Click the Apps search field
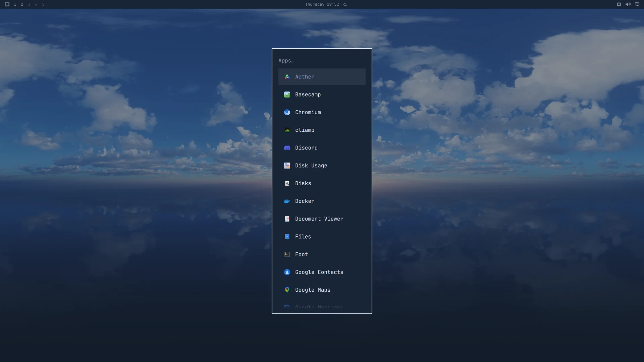This screenshot has height=362, width=644. 322,61
